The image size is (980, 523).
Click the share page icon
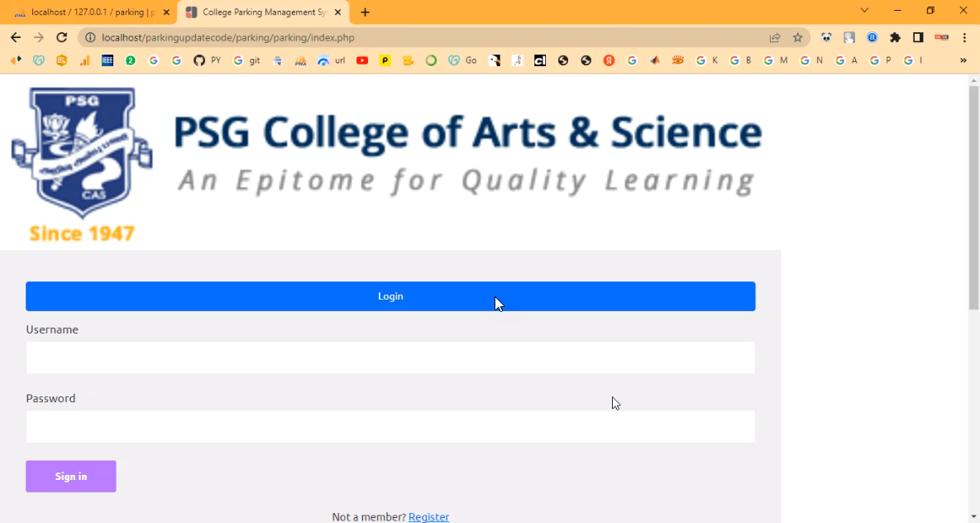(x=775, y=37)
